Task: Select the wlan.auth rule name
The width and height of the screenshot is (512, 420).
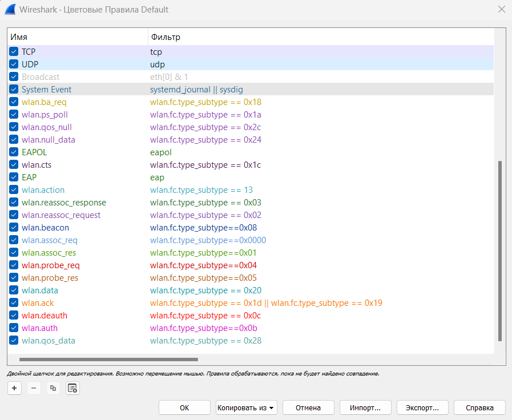Action: tap(39, 328)
